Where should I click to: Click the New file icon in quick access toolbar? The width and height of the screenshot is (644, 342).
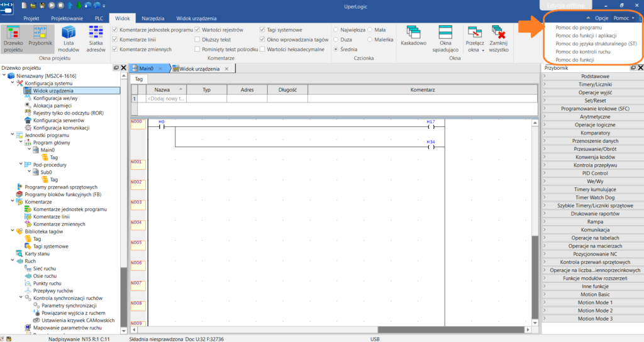[x=25, y=5]
